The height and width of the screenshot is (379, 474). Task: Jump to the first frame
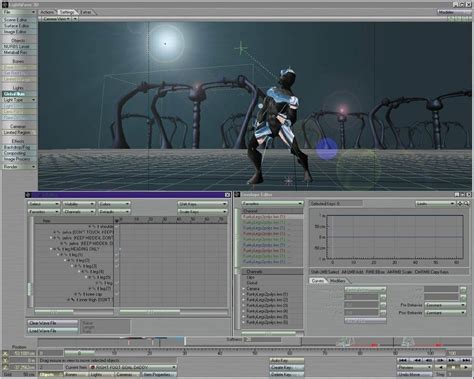(x=403, y=360)
